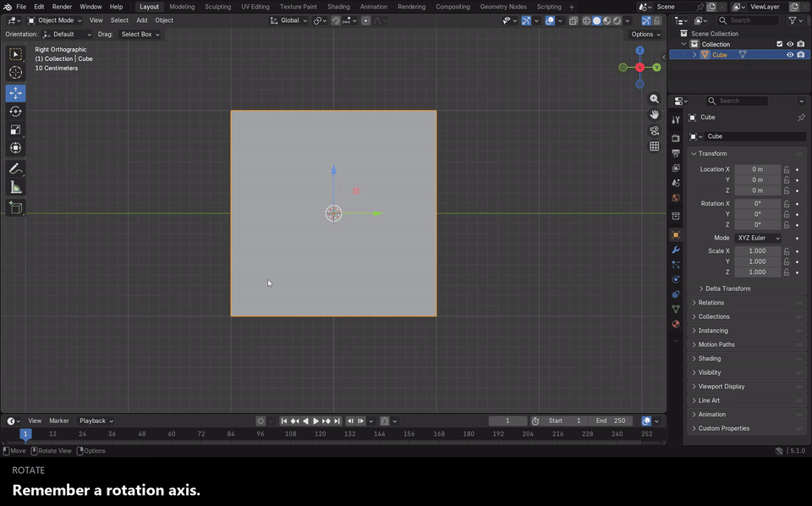
Task: Toggle X-ray display mode
Action: [x=573, y=20]
